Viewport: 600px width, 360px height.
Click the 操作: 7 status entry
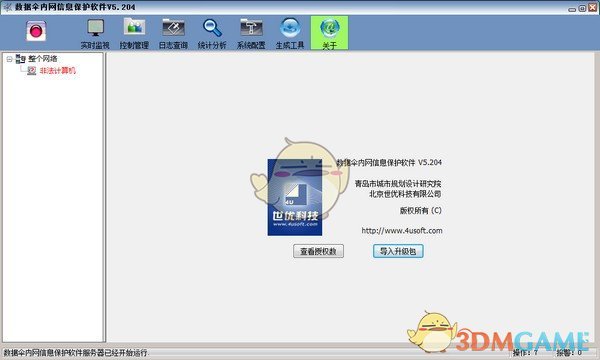[525, 352]
